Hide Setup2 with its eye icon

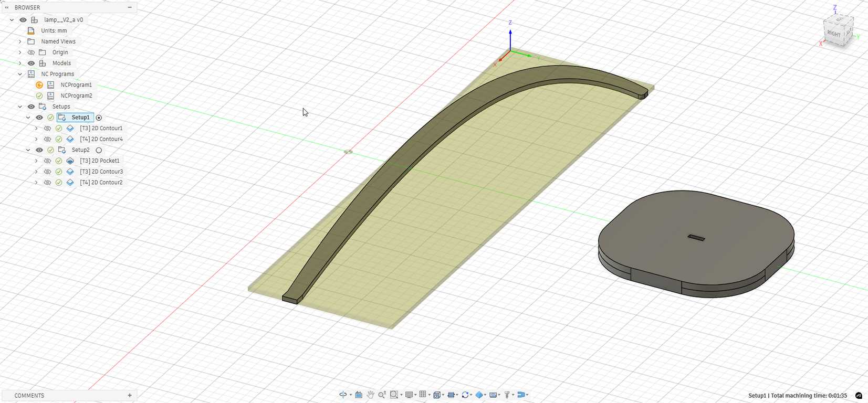tap(39, 150)
